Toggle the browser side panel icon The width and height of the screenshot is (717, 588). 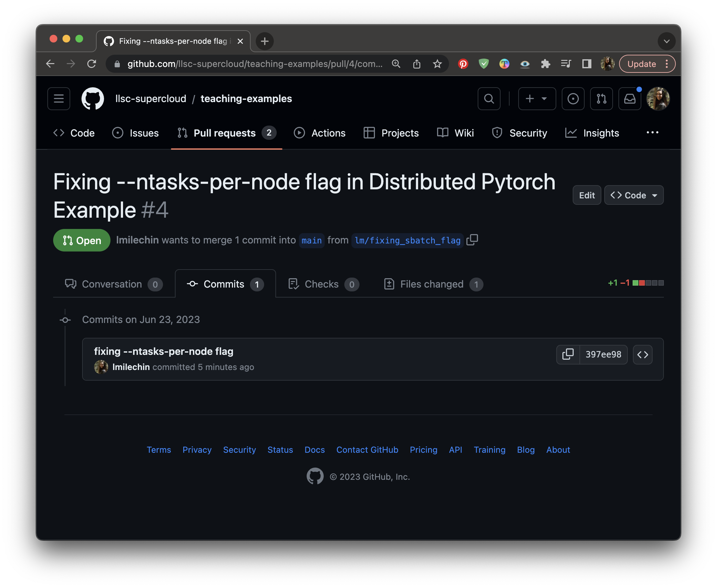tap(587, 64)
